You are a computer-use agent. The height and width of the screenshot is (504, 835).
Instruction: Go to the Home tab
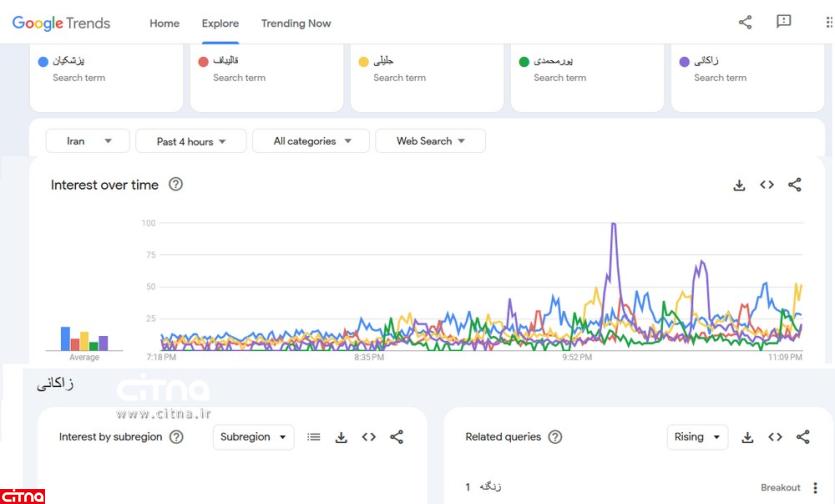(164, 23)
